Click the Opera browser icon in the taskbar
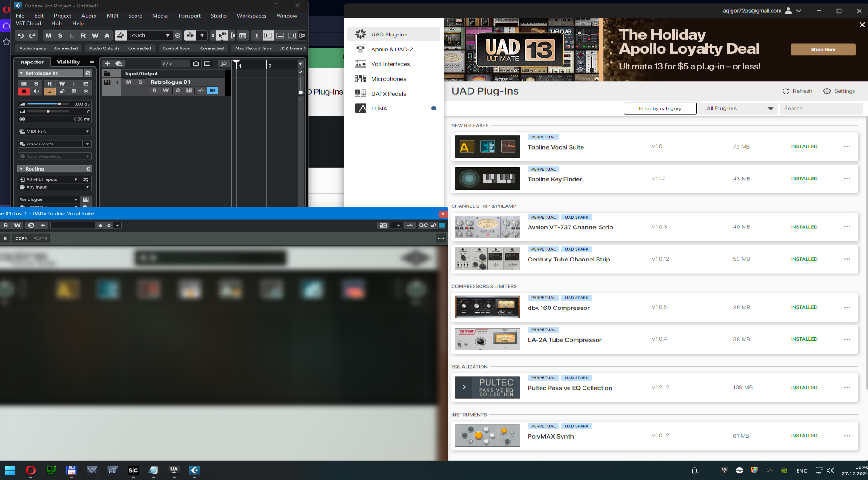Viewport: 868px width, 480px height. tap(31, 470)
